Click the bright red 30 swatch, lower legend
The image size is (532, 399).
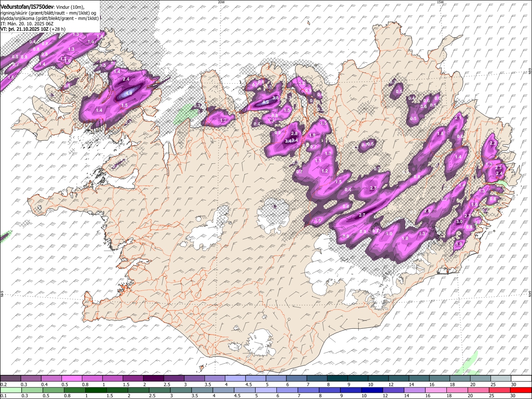pos(521,390)
